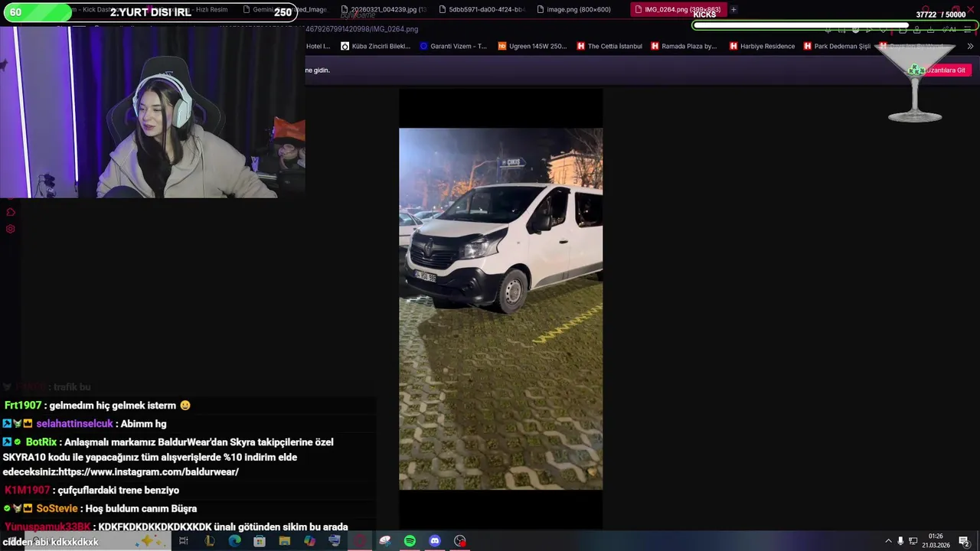Open the Ugreen 145W bookmark
Image resolution: width=980 pixels, height=551 pixels.
coord(532,46)
